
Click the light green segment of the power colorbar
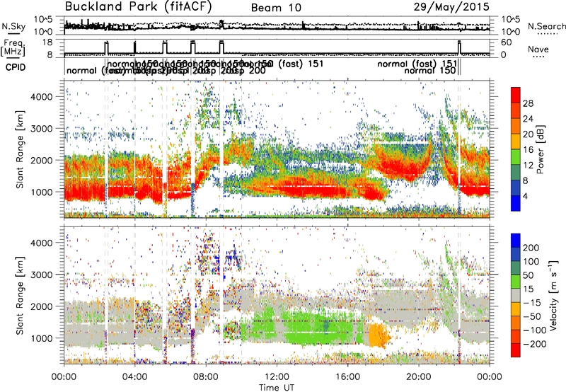click(516, 157)
